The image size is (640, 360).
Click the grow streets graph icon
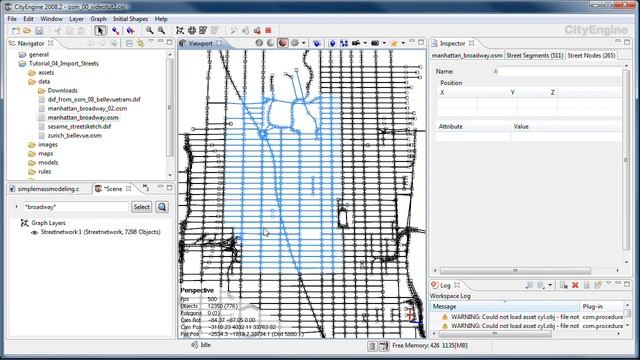[180, 31]
